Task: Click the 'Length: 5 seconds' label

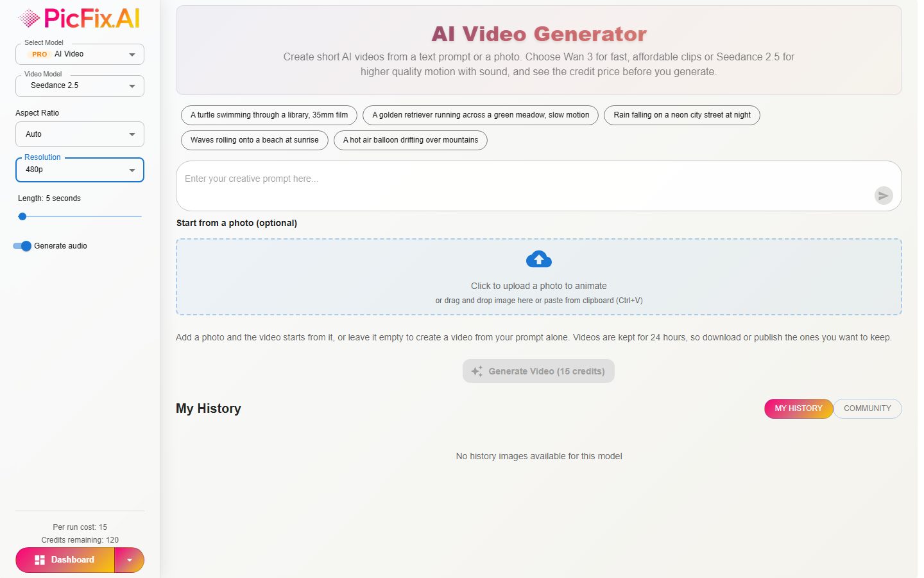Action: (49, 198)
